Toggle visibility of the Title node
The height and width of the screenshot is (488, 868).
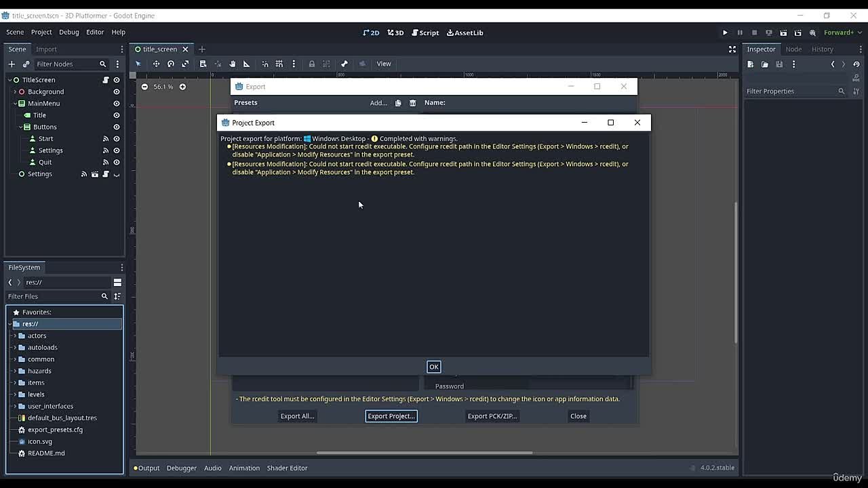click(x=116, y=115)
